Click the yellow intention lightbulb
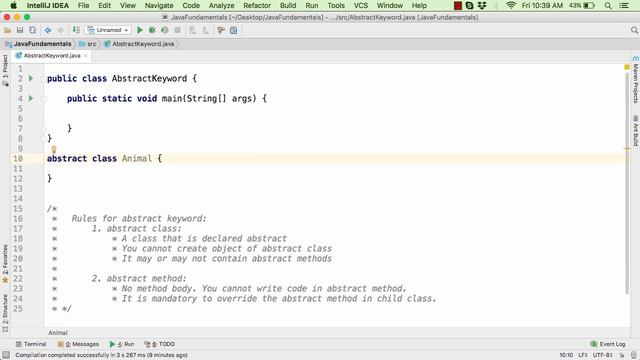The image size is (640, 360). click(54, 149)
